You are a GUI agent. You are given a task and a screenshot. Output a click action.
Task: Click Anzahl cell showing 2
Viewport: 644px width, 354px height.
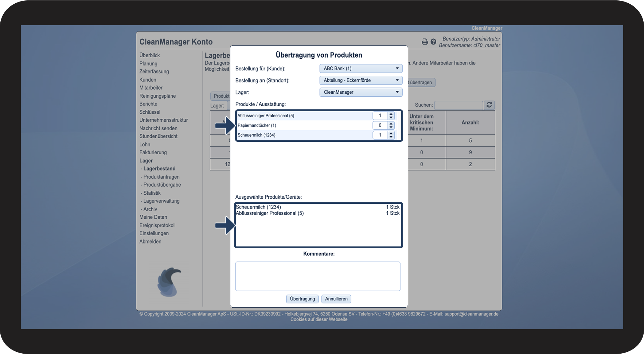[471, 164]
